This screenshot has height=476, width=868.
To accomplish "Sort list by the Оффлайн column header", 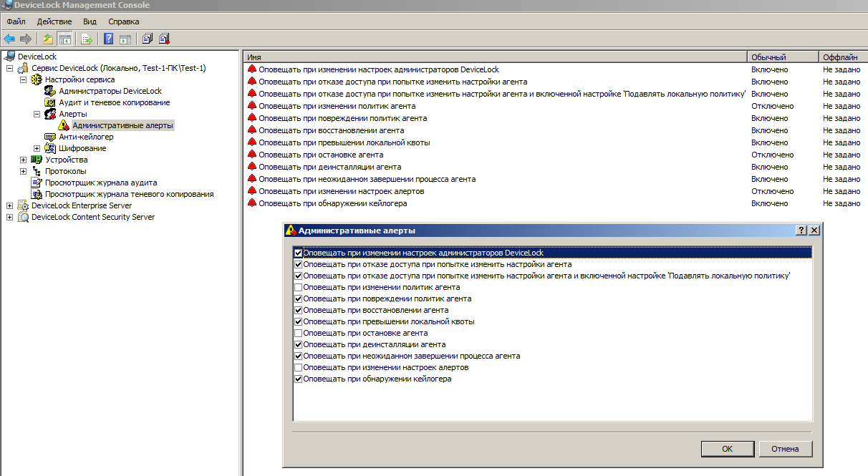I will pyautogui.click(x=843, y=57).
